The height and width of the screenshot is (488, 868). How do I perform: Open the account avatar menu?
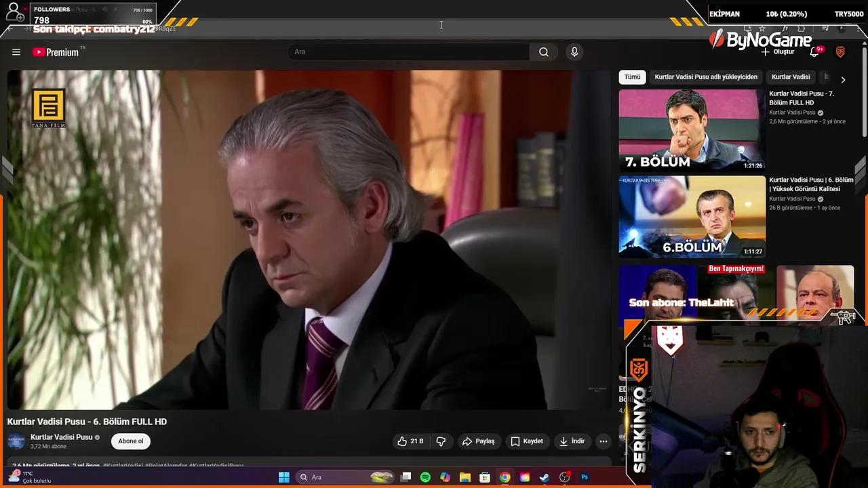pos(840,52)
